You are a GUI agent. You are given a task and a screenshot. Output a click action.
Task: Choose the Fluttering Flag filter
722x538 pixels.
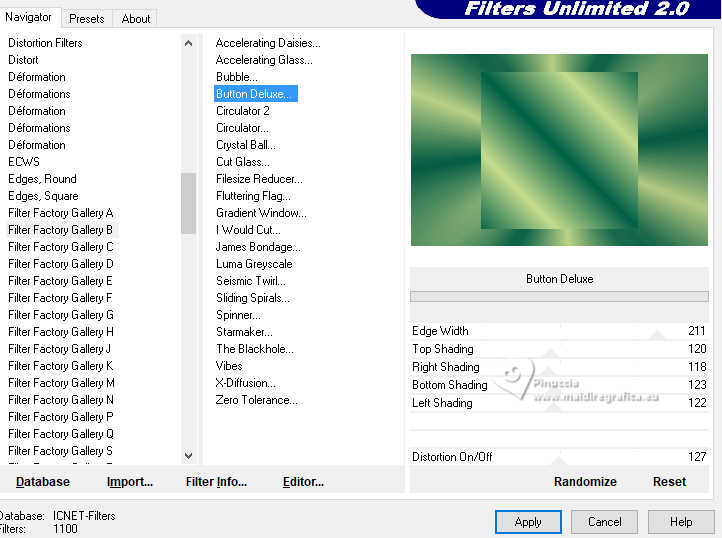point(253,196)
